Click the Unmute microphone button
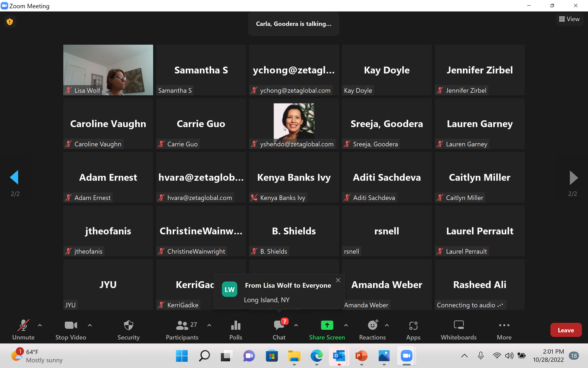 (23, 330)
